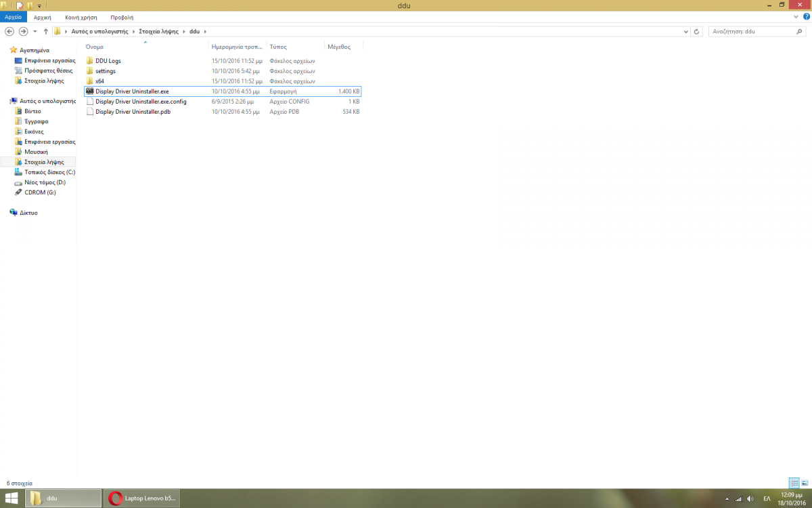Open the Αρχείο file menu
Image resolution: width=812 pixels, height=508 pixels.
click(14, 17)
